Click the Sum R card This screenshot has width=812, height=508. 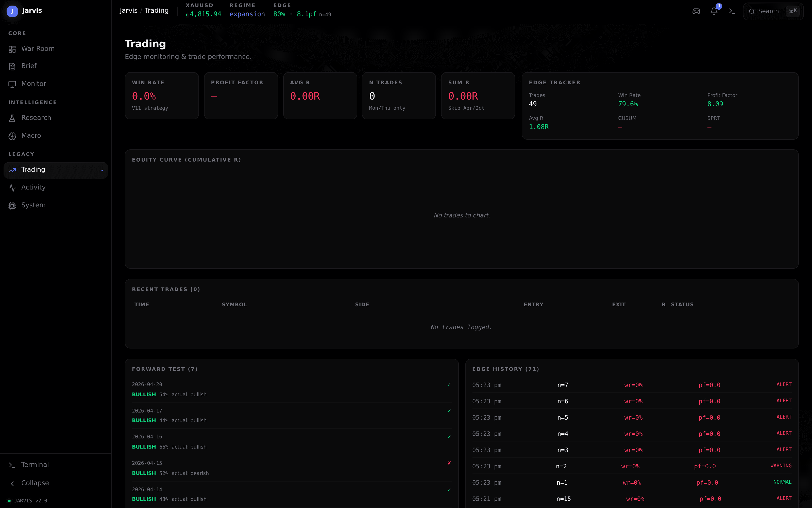pyautogui.click(x=478, y=96)
